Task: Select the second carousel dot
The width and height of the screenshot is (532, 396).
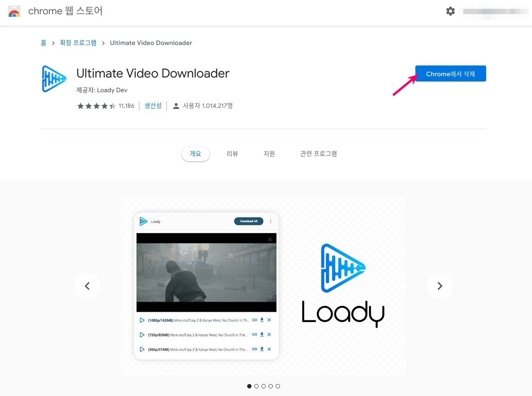Action: pyautogui.click(x=256, y=386)
